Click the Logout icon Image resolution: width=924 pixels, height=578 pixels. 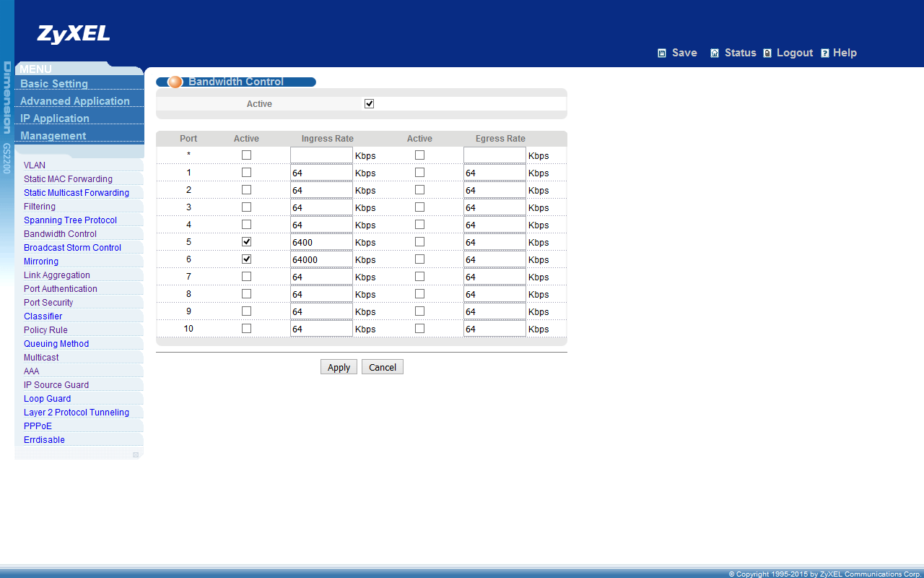point(767,53)
